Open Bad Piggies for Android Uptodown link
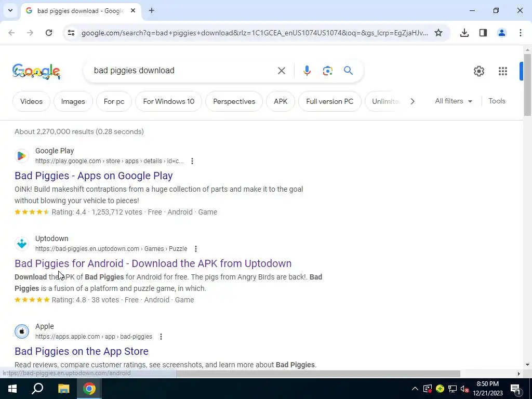Screen dimensions: 532x399 point(153,263)
